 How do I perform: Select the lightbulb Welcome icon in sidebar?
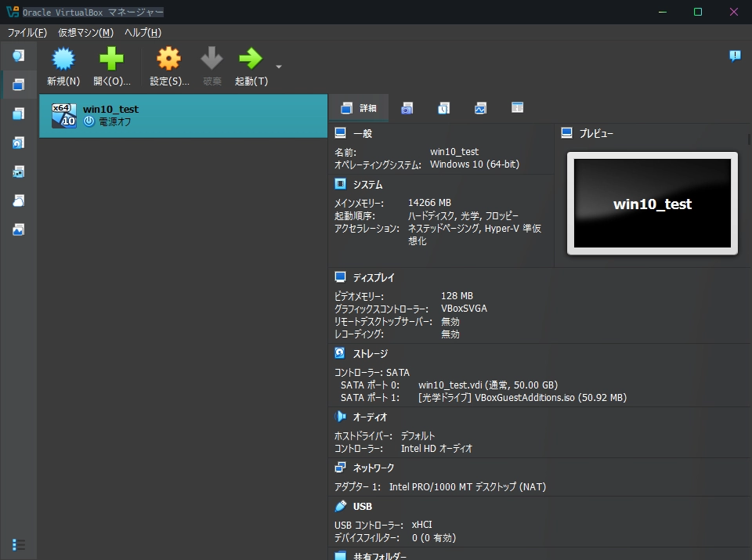pyautogui.click(x=18, y=56)
